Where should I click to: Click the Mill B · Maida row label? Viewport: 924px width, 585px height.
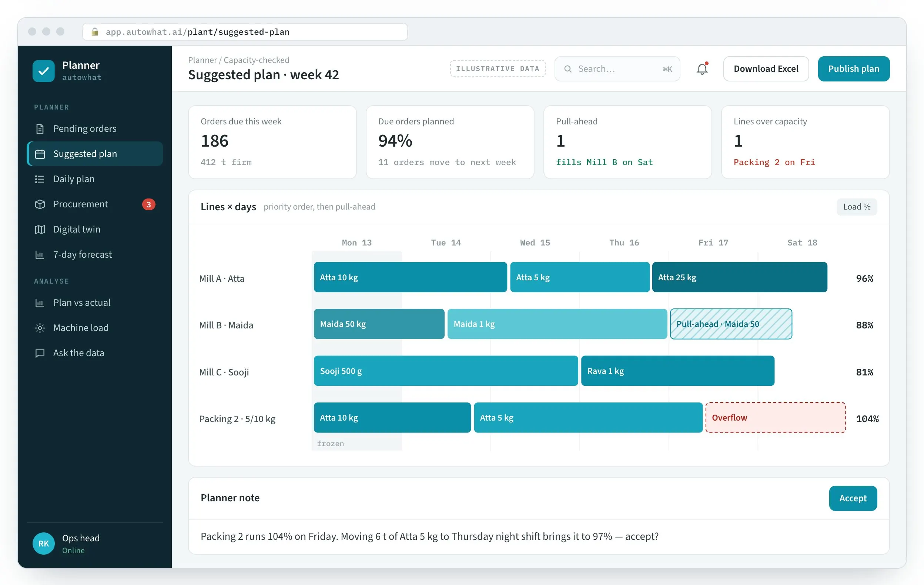tap(226, 325)
